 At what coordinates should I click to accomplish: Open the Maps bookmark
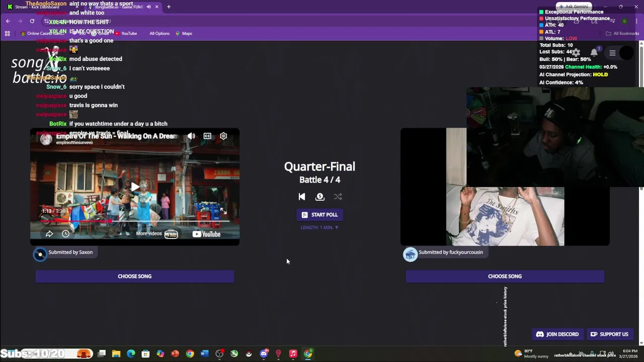(x=184, y=33)
